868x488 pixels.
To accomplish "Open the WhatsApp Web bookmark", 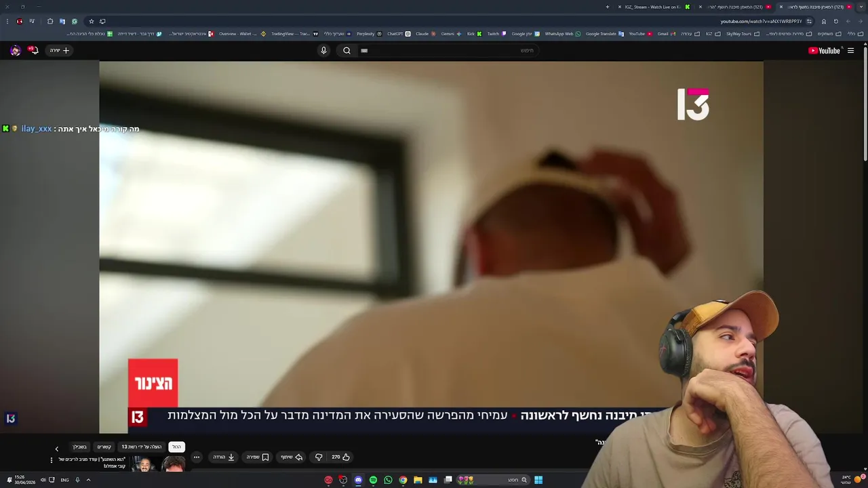I will 563,33.
